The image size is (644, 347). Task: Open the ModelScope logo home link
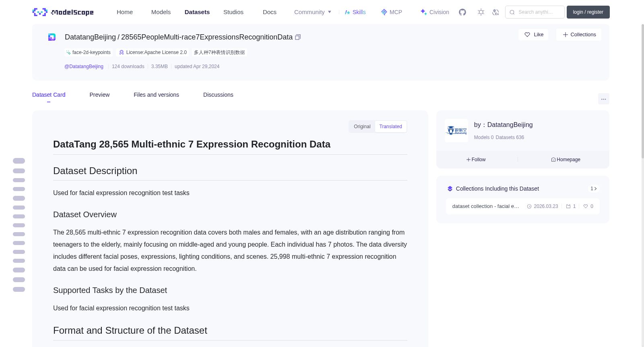[63, 12]
